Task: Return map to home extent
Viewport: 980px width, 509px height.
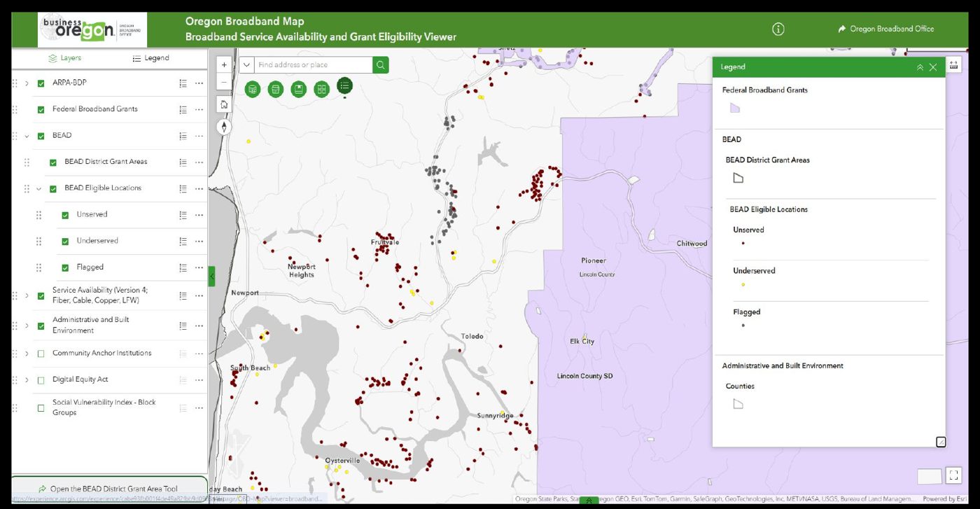Action: 224,105
